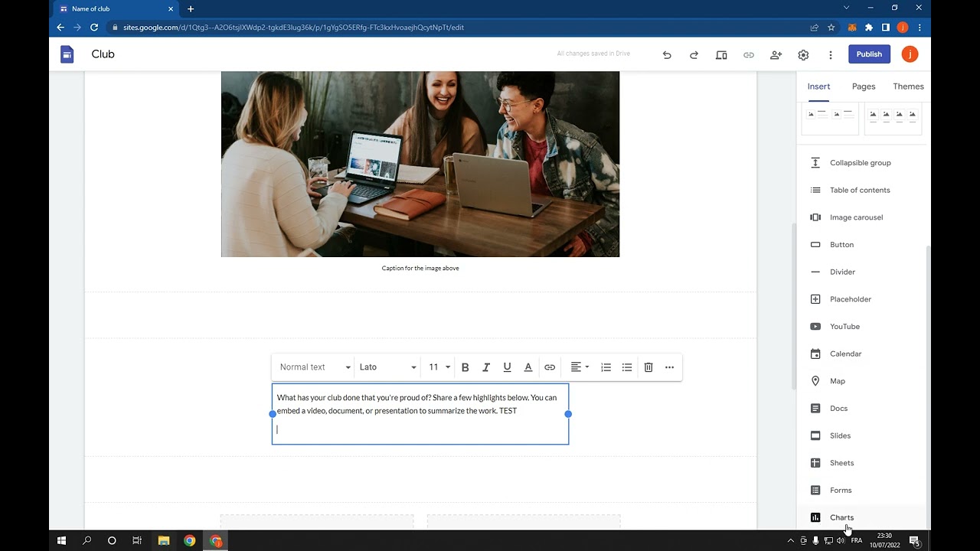The width and height of the screenshot is (980, 551).
Task: Open the notification center icon
Action: coord(914,540)
